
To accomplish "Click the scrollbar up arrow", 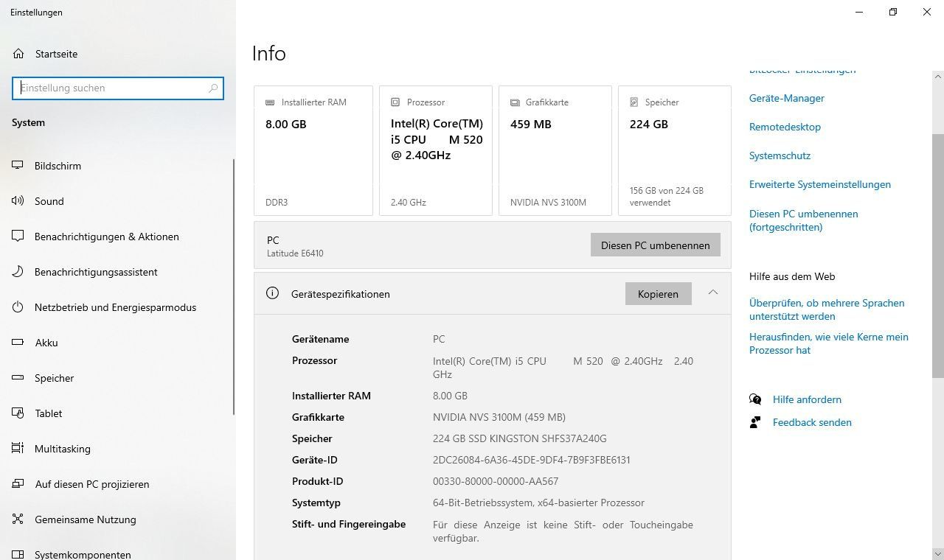I will (938, 77).
